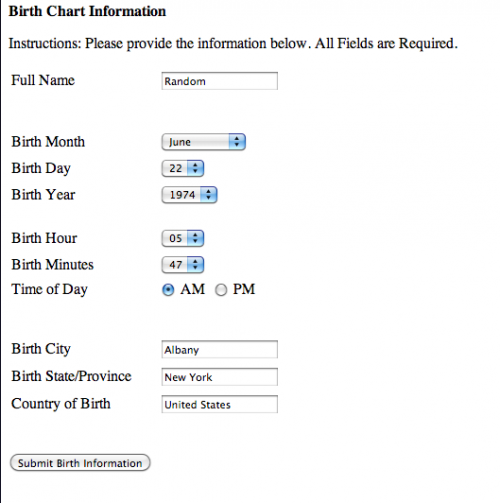Select the PM radio button
The width and height of the screenshot is (500, 503).
pos(221,290)
